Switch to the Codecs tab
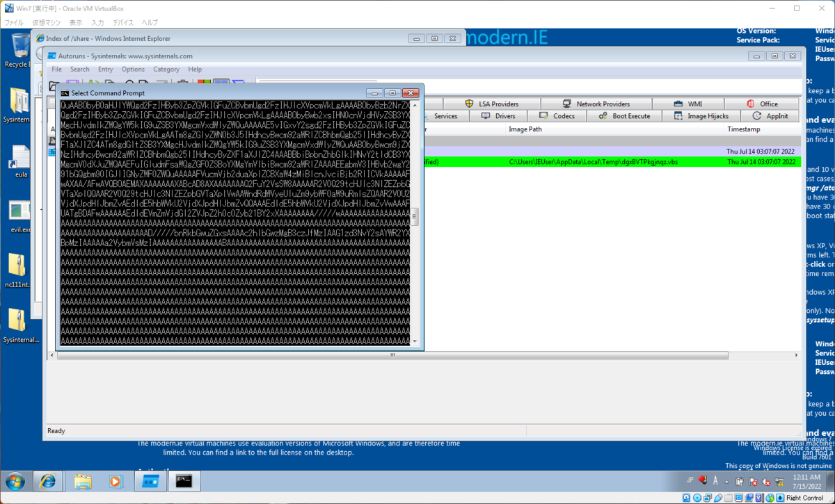 [557, 116]
